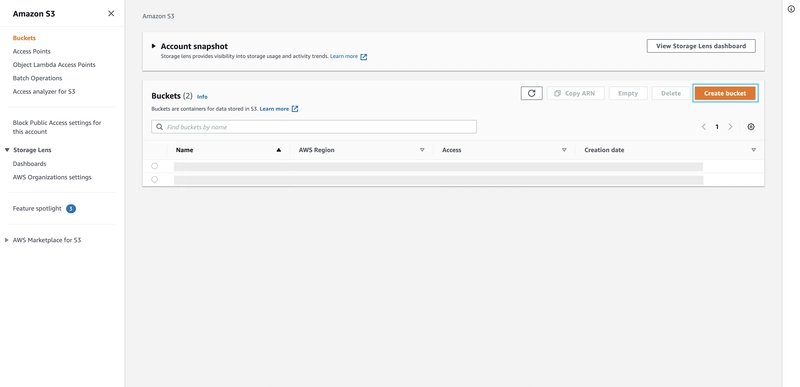Expand AWS Marketplace for S3
Image resolution: width=800 pixels, height=387 pixels.
click(x=7, y=240)
